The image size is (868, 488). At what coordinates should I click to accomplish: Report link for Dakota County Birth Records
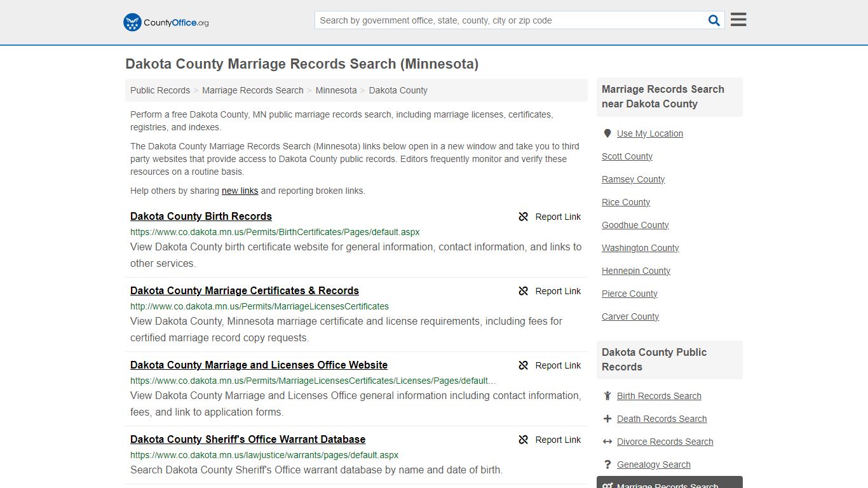[x=550, y=217]
